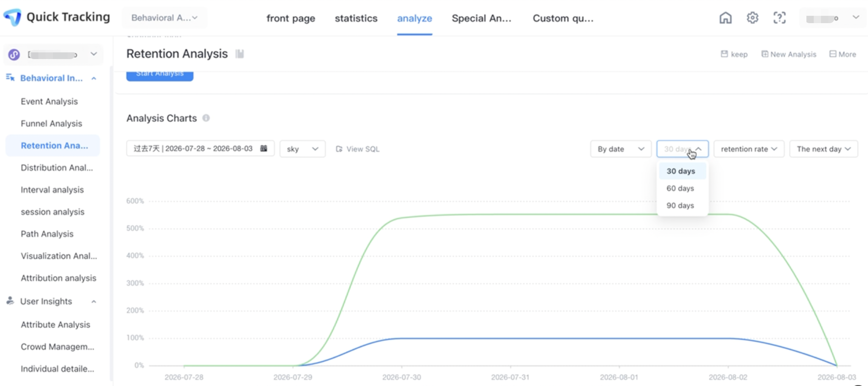Click the New Analysis plus icon
Screen dimensions: 868x386
point(765,54)
